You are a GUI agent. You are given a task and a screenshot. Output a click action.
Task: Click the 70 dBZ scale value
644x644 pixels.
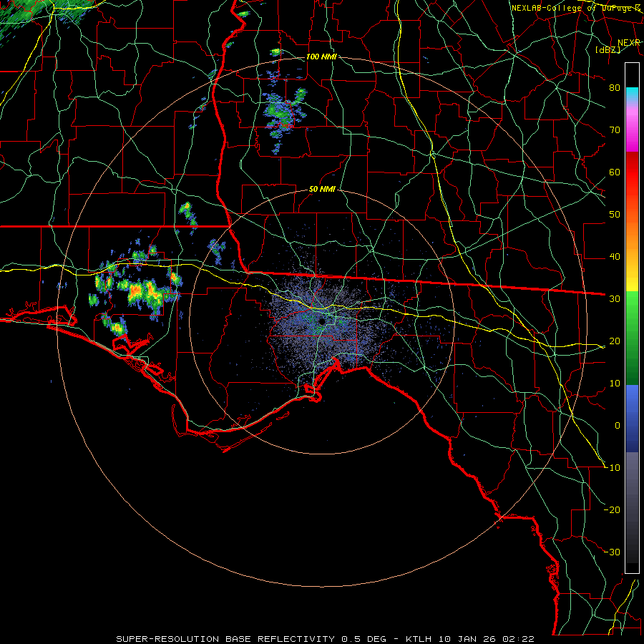click(615, 130)
